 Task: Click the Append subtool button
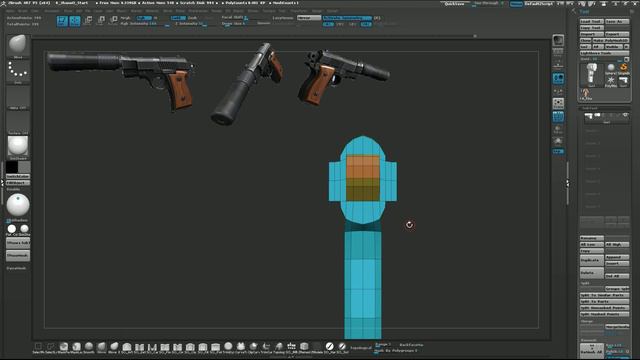[x=617, y=257]
